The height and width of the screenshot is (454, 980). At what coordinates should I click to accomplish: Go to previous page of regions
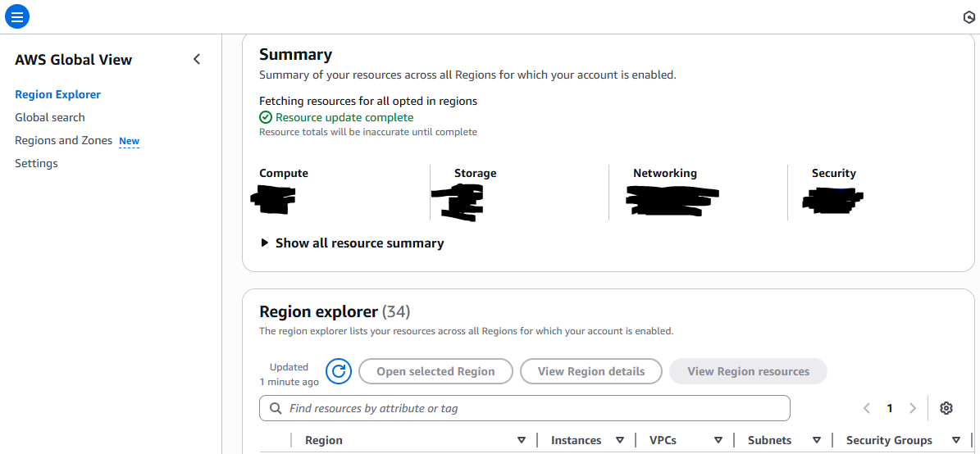867,408
